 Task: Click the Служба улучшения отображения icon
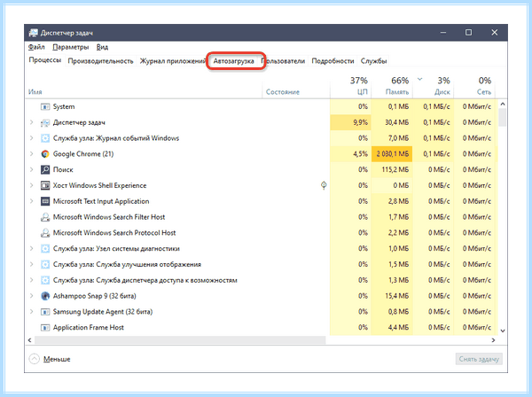[45, 264]
